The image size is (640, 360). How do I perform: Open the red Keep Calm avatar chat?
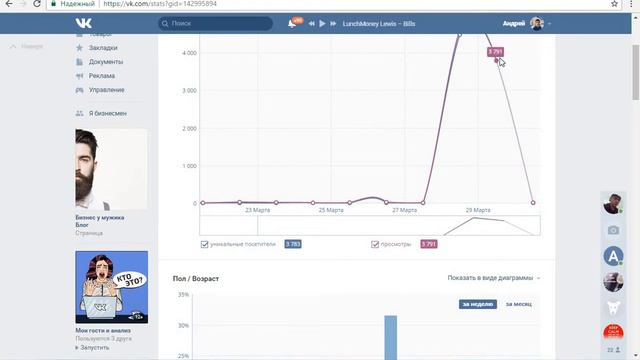[x=613, y=331]
